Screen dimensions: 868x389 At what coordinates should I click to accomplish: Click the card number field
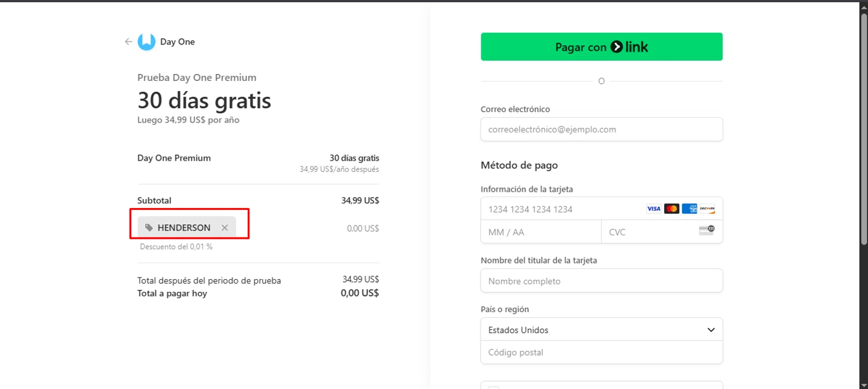pos(561,209)
